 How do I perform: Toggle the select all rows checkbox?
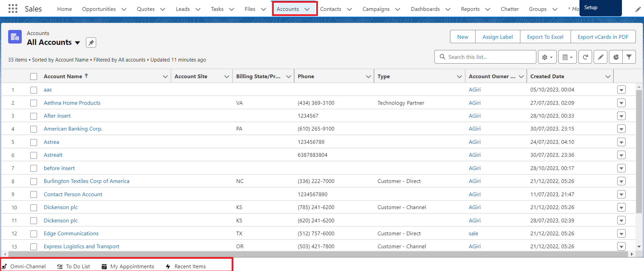pos(34,77)
